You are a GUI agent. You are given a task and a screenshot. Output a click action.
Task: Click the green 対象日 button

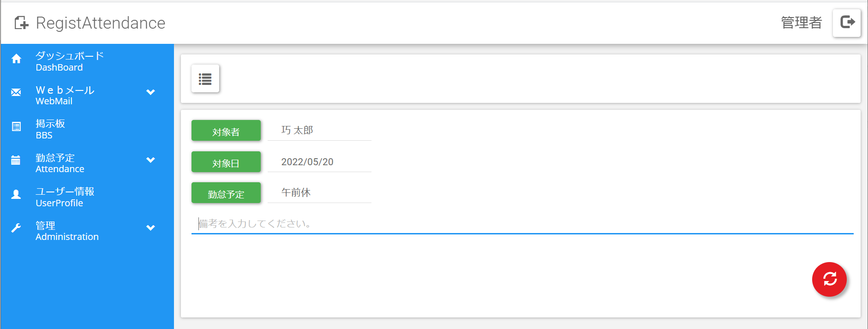pos(226,162)
